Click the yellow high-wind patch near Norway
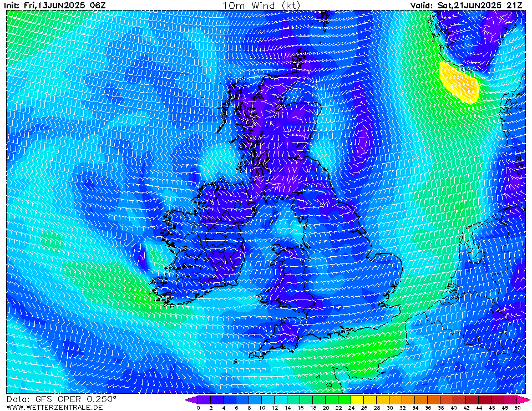 459,83
